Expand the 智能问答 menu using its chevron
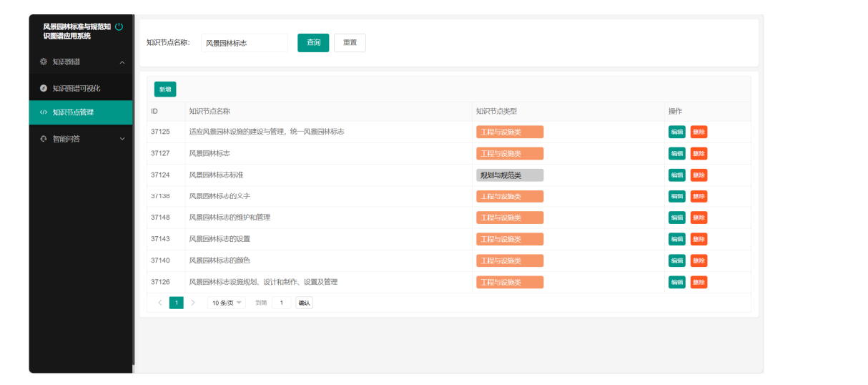 click(x=122, y=139)
